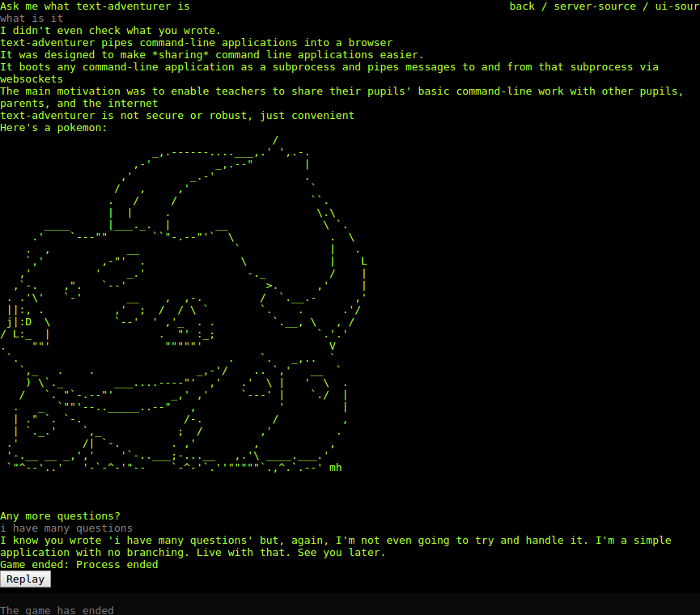Click the 'mh' signature beside the ASCII art
This screenshot has width=700, height=615.
pyautogui.click(x=335, y=467)
